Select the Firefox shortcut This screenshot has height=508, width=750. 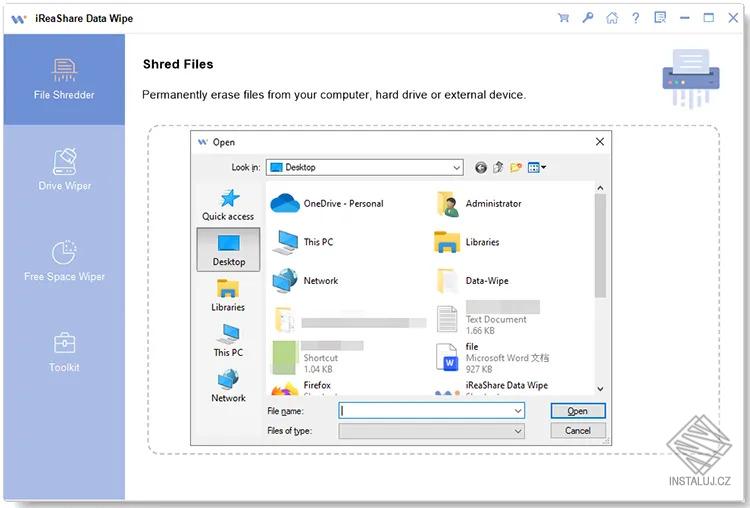coord(302,388)
